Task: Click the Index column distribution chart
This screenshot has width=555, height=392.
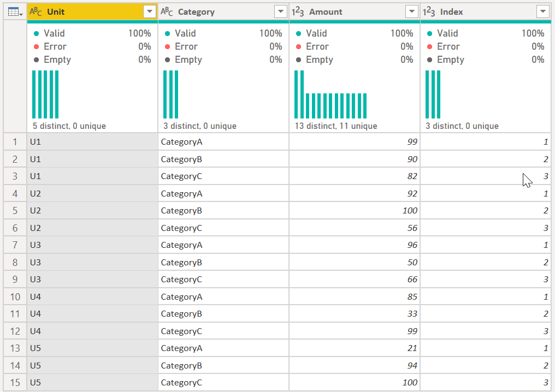Action: [x=433, y=94]
